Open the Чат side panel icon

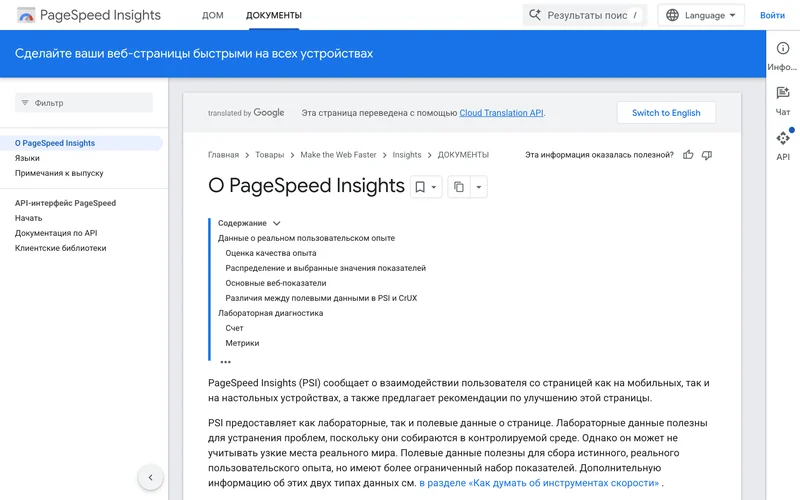coord(783,93)
